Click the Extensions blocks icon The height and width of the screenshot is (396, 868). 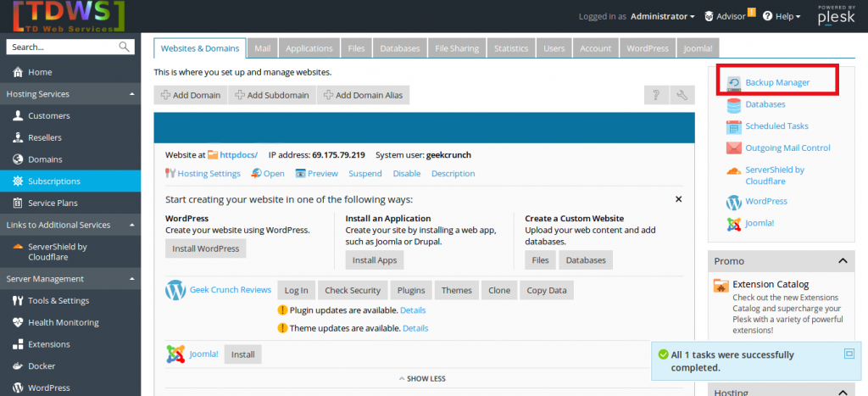point(18,344)
